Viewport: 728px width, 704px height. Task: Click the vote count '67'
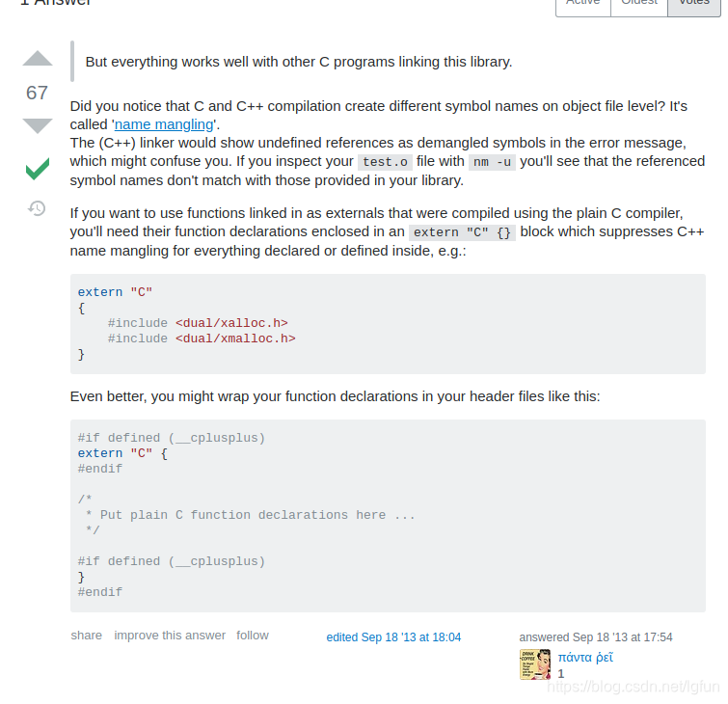38,93
